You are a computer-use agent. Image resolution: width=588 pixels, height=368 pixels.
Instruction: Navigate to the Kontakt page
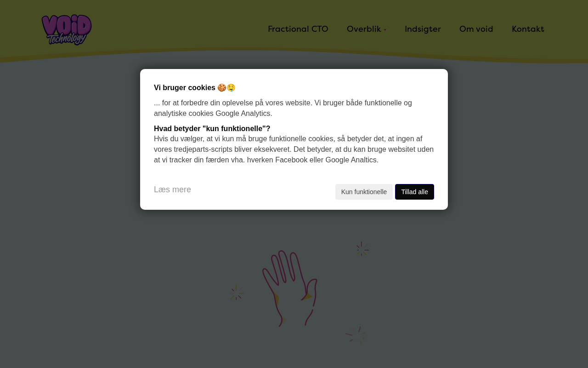click(528, 29)
